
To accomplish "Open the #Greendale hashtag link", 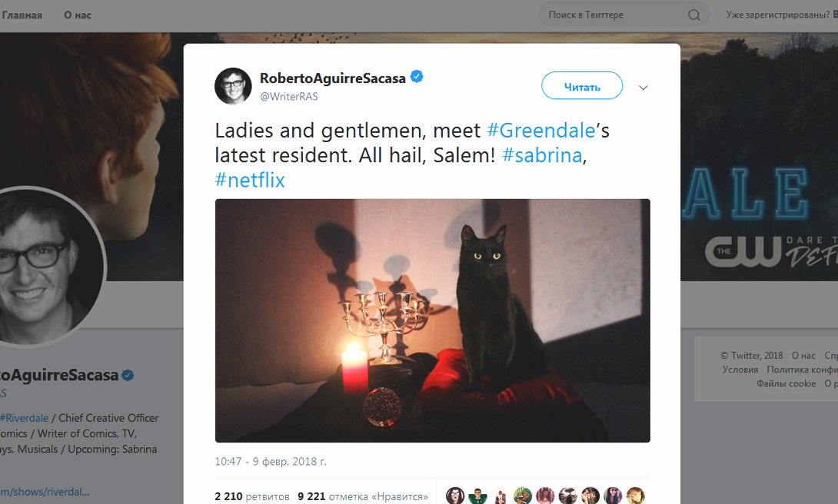I will (x=540, y=131).
